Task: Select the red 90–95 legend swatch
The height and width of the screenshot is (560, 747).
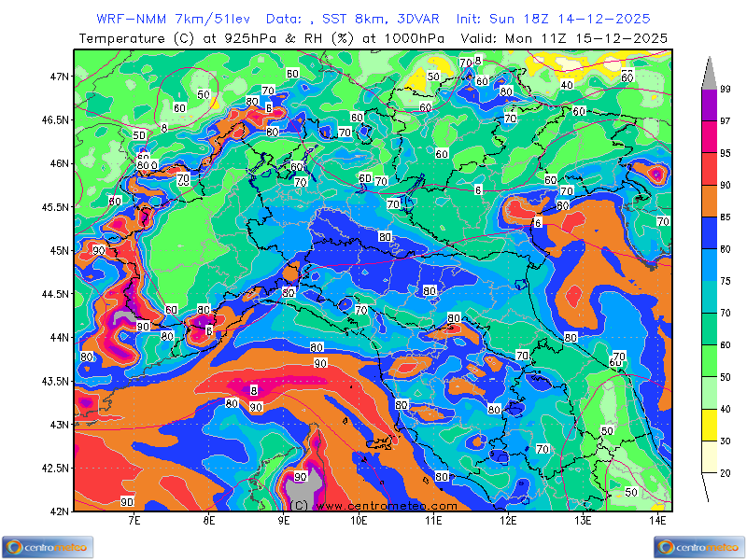Action: pyautogui.click(x=710, y=169)
